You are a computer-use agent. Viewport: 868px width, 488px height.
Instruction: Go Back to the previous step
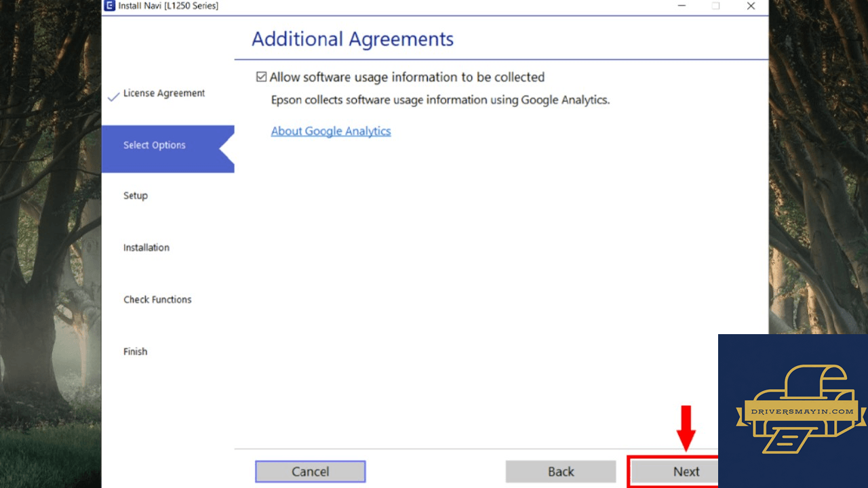pyautogui.click(x=561, y=472)
